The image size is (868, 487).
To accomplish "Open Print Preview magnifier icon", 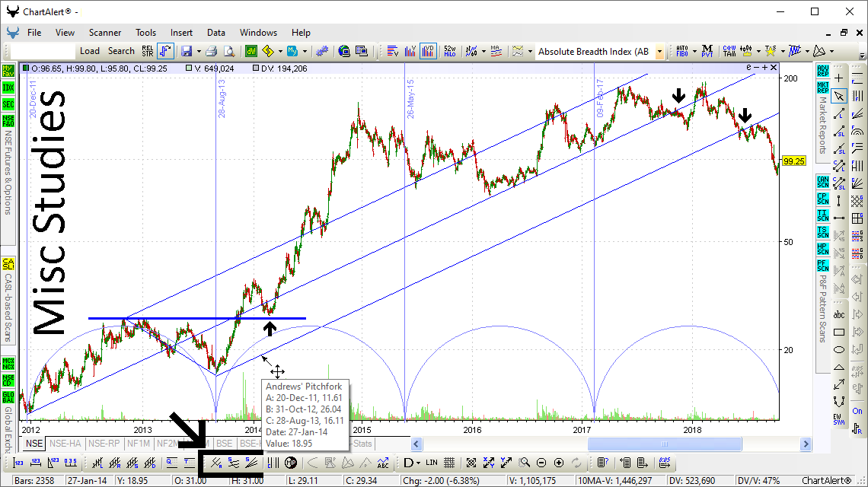I will coord(228,51).
